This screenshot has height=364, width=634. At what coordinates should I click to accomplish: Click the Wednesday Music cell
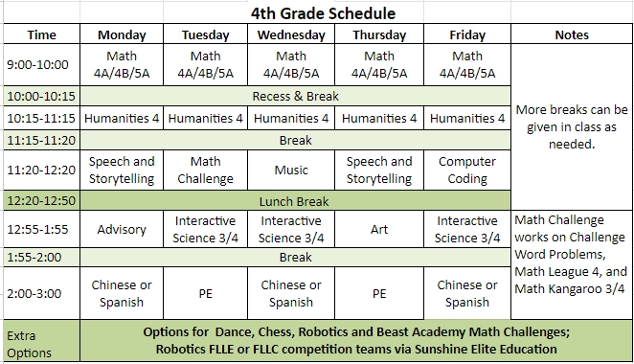pyautogui.click(x=291, y=171)
